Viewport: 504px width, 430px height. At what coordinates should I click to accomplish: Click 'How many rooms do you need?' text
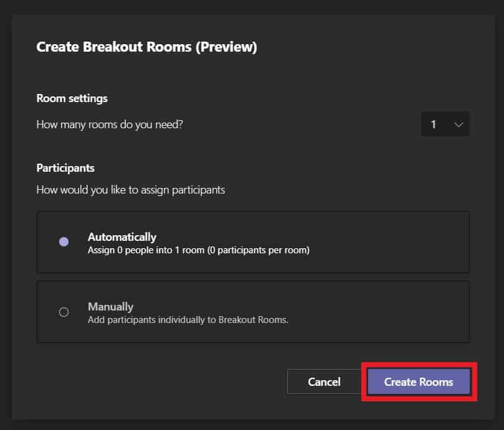pyautogui.click(x=110, y=124)
